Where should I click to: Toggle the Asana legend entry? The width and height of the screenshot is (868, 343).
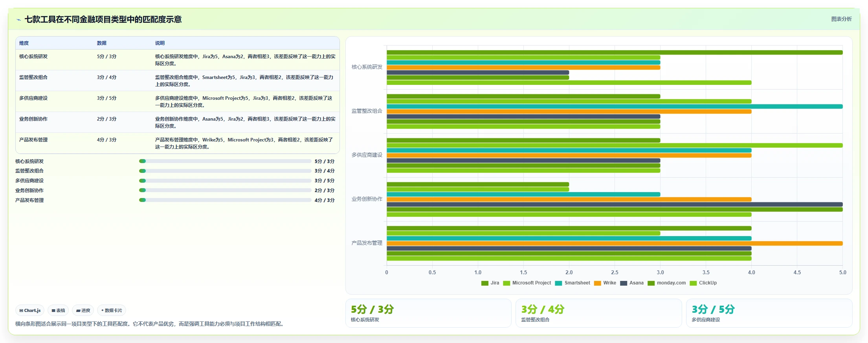[632, 283]
